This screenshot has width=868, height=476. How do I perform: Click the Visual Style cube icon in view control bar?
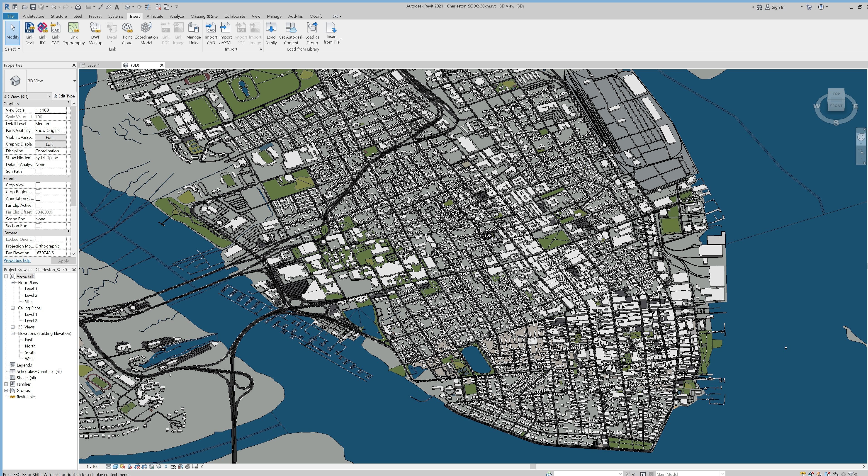(115, 466)
